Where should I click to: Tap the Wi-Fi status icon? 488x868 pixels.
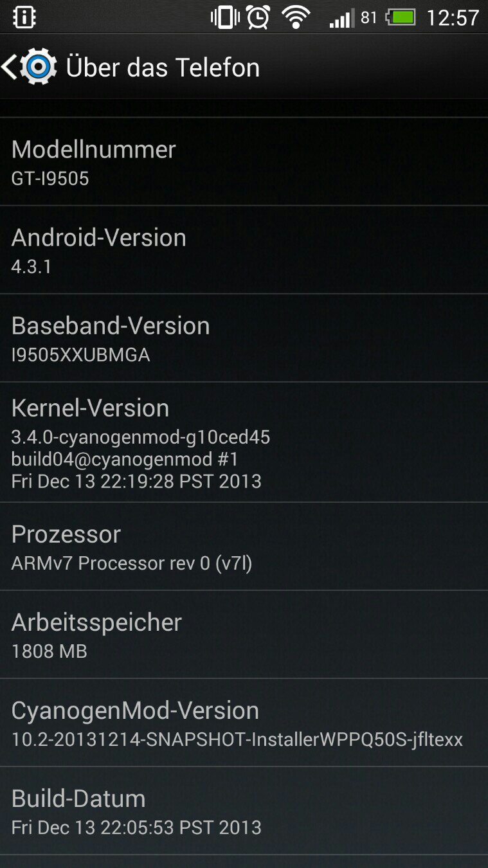coord(296,17)
